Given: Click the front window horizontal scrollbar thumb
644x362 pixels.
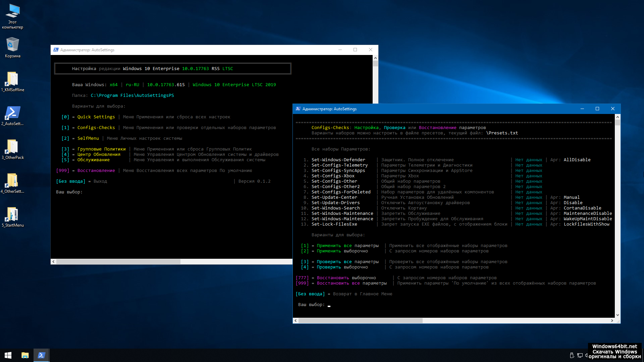Looking at the screenshot, I should click(361, 321).
